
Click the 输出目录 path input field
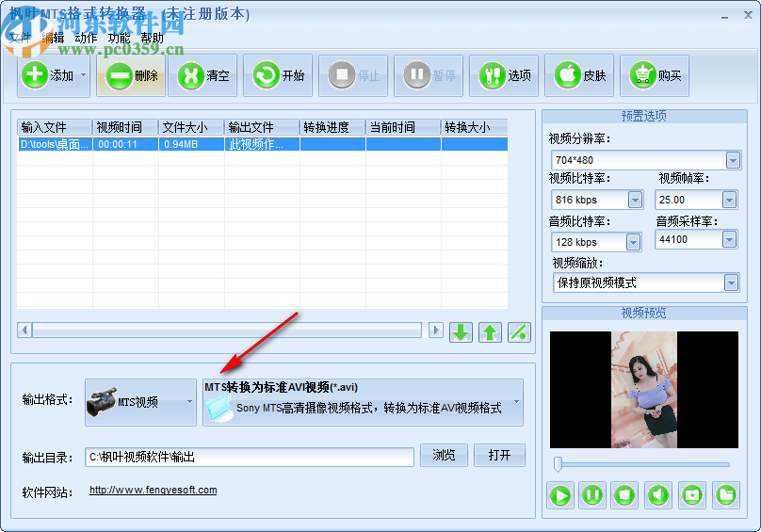coord(250,457)
